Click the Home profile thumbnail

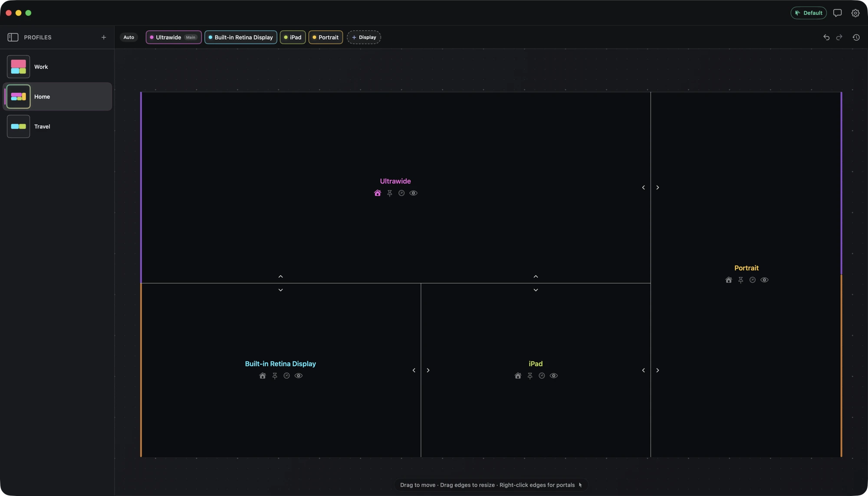coord(18,97)
